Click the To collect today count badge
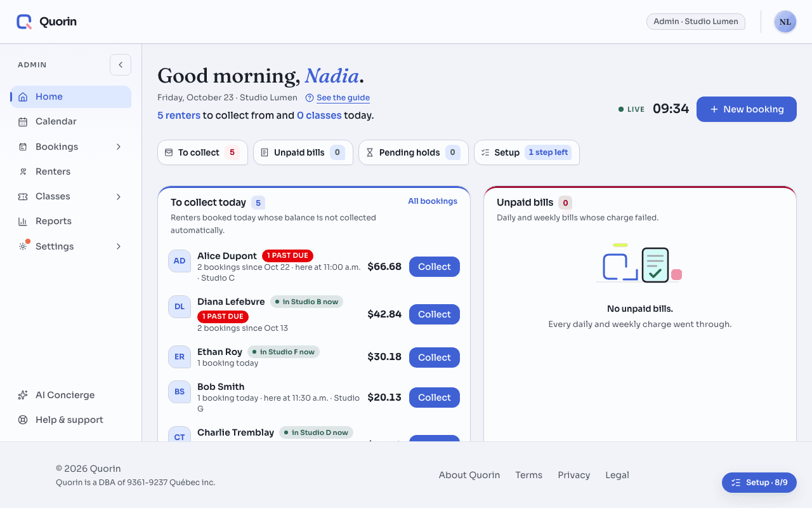The image size is (812, 508). [258, 203]
